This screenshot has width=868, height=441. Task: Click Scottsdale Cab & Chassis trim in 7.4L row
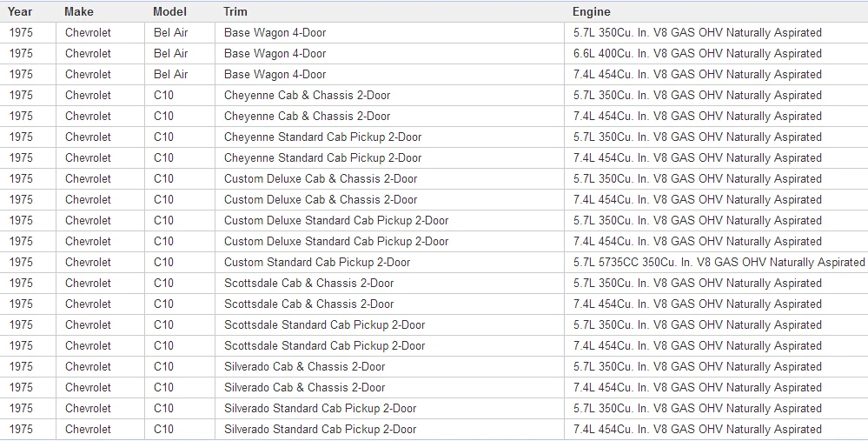tap(390, 304)
